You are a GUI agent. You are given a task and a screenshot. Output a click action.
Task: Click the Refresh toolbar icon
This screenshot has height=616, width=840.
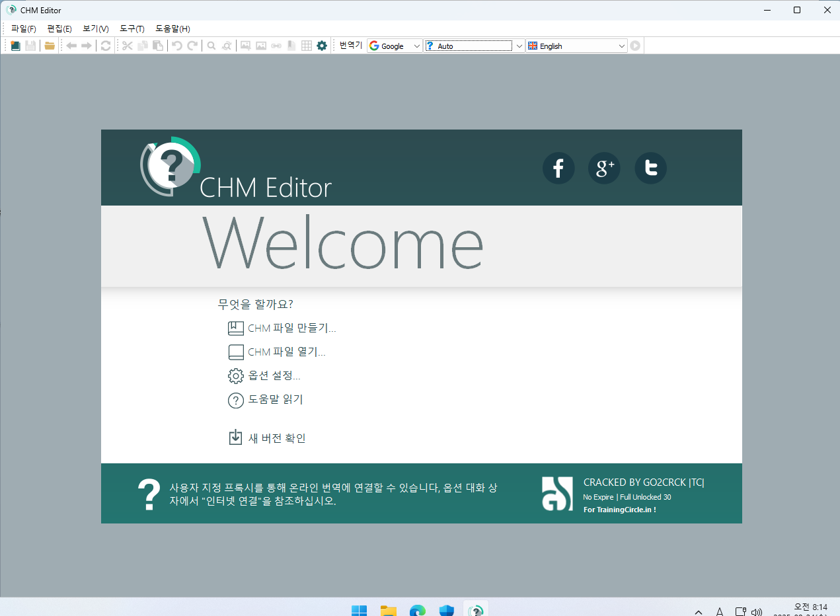pos(106,46)
